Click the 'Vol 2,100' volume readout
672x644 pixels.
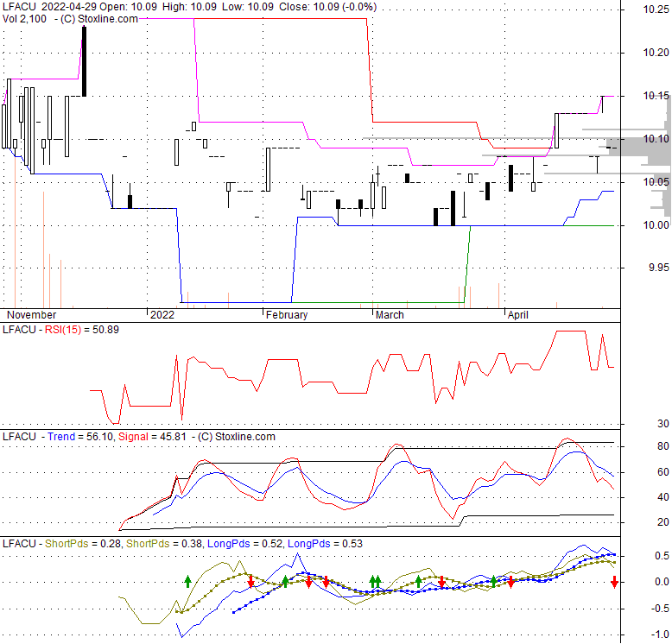pyautogui.click(x=24, y=19)
